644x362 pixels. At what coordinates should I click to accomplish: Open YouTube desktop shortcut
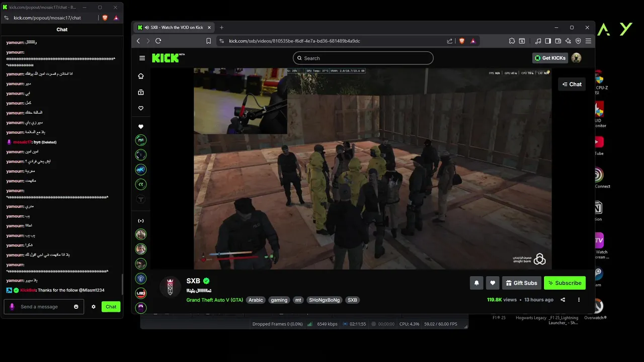pyautogui.click(x=599, y=145)
